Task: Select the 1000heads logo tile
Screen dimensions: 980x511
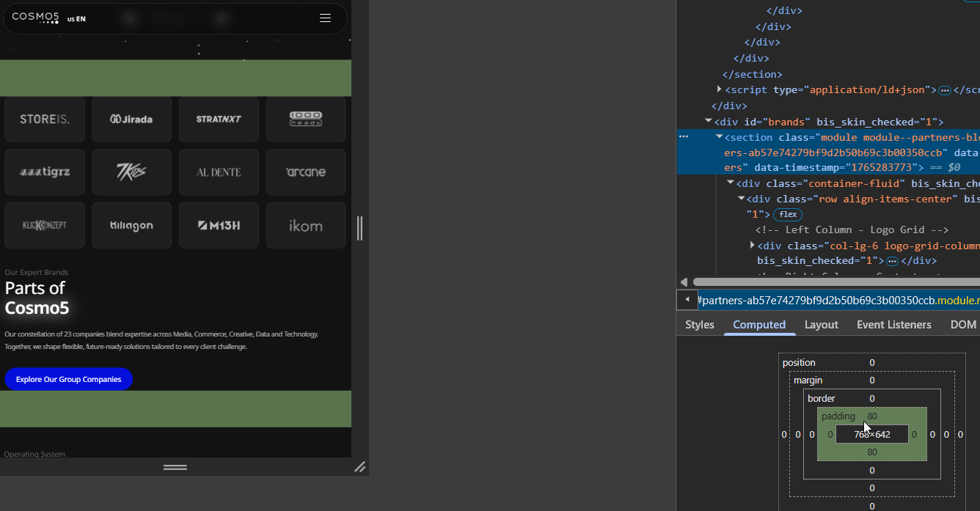Action: click(306, 119)
